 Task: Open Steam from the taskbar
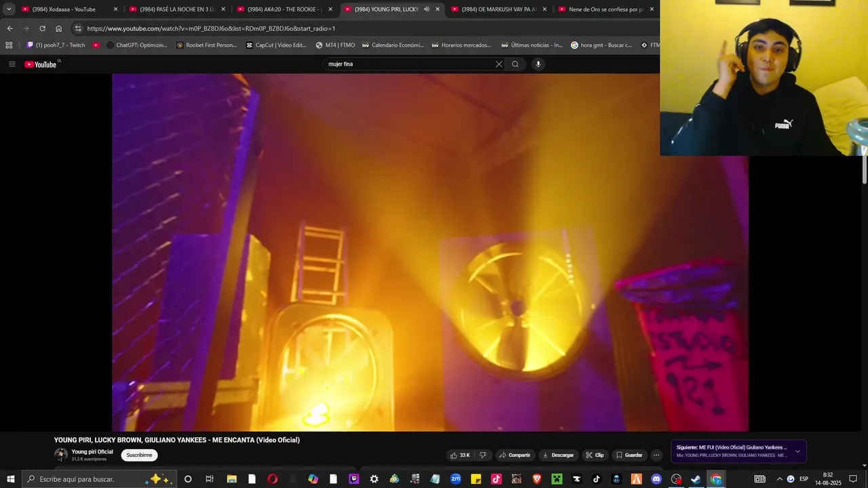tap(696, 479)
